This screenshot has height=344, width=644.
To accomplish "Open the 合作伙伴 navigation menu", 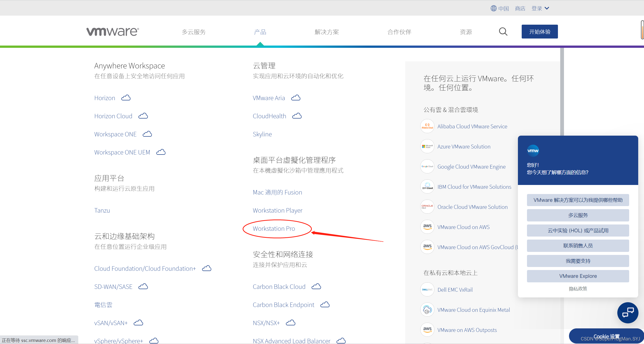I will [x=399, y=32].
